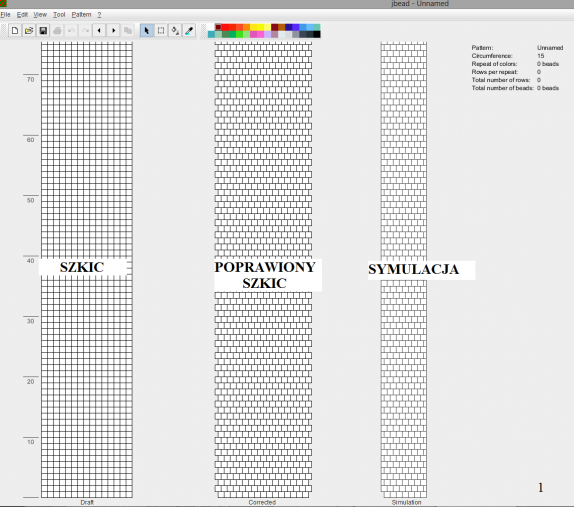
Task: Open the File menu
Action: pyautogui.click(x=5, y=15)
